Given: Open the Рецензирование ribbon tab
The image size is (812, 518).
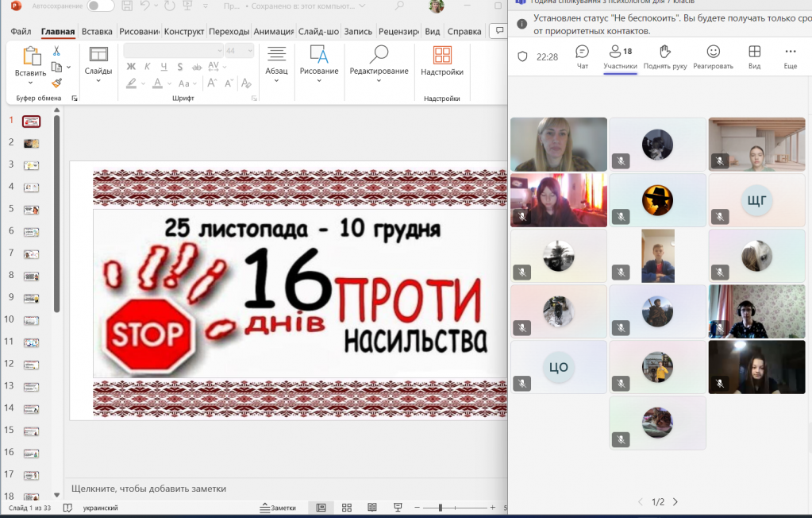Looking at the screenshot, I should point(398,32).
